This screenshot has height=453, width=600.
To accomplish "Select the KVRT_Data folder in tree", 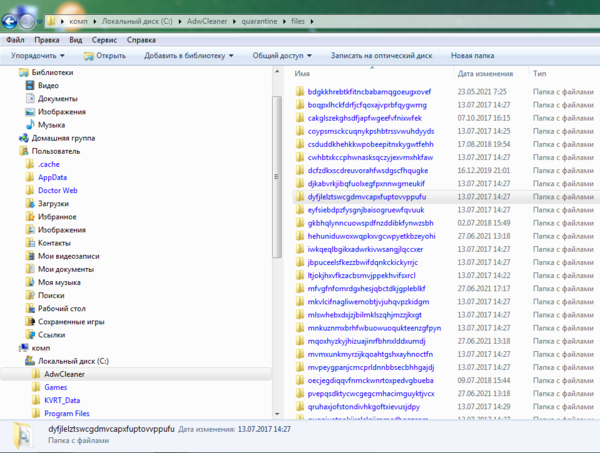I will 62,400.
